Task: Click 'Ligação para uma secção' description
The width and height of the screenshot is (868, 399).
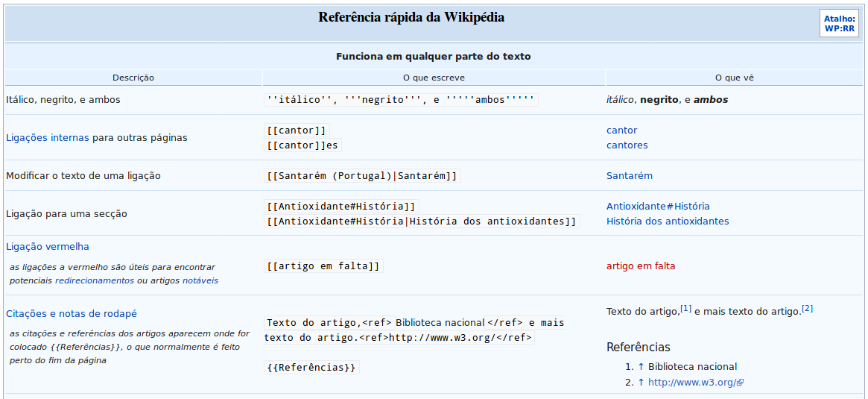Action: click(67, 214)
